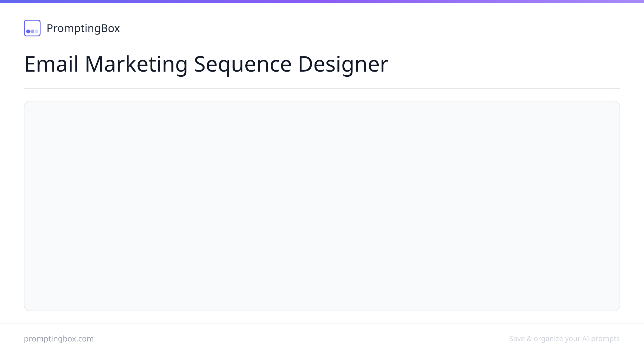Open the PromptingBox brand name link
The height and width of the screenshot is (358, 644).
pos(83,28)
